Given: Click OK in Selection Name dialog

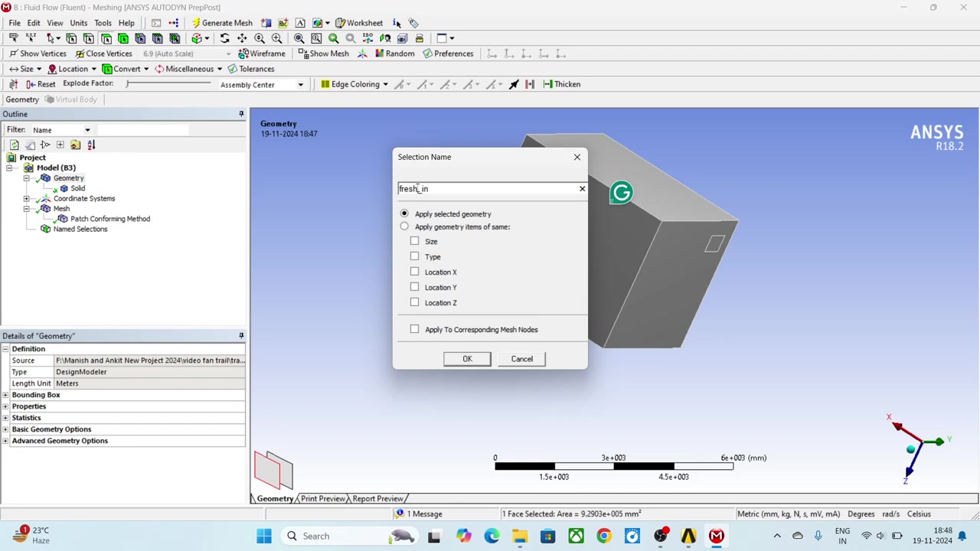Looking at the screenshot, I should tap(467, 359).
